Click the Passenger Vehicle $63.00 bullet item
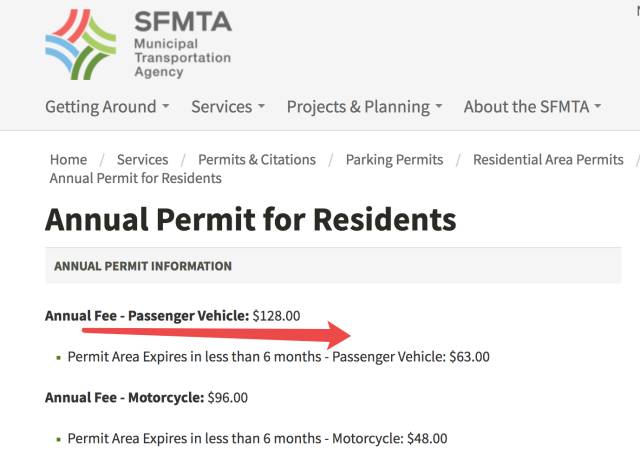640x460 pixels. (x=278, y=357)
